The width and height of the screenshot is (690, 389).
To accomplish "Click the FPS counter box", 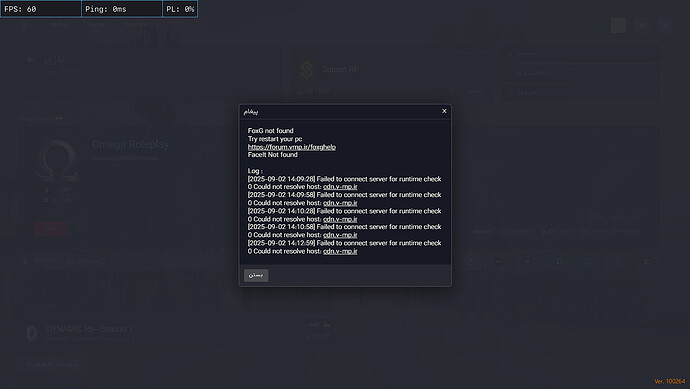I will click(41, 9).
